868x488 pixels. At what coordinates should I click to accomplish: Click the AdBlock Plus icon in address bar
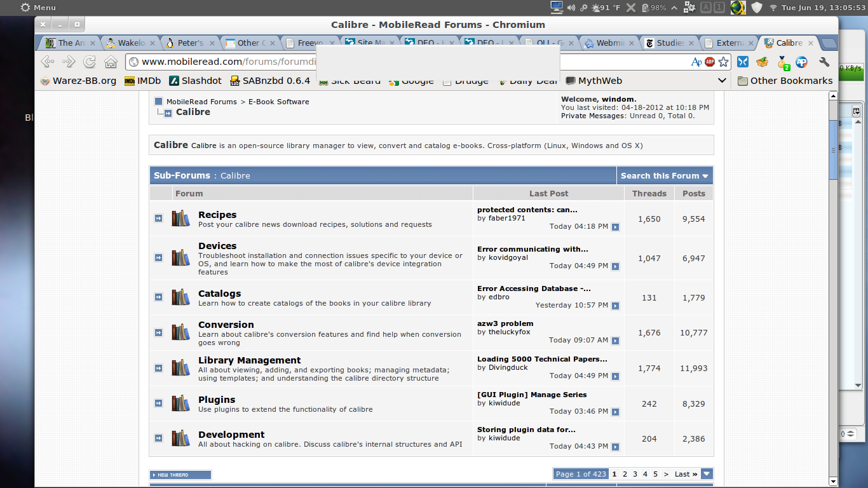[x=710, y=62]
